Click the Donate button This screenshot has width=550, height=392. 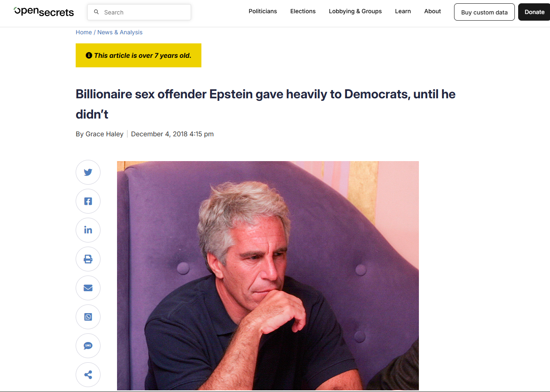click(534, 12)
